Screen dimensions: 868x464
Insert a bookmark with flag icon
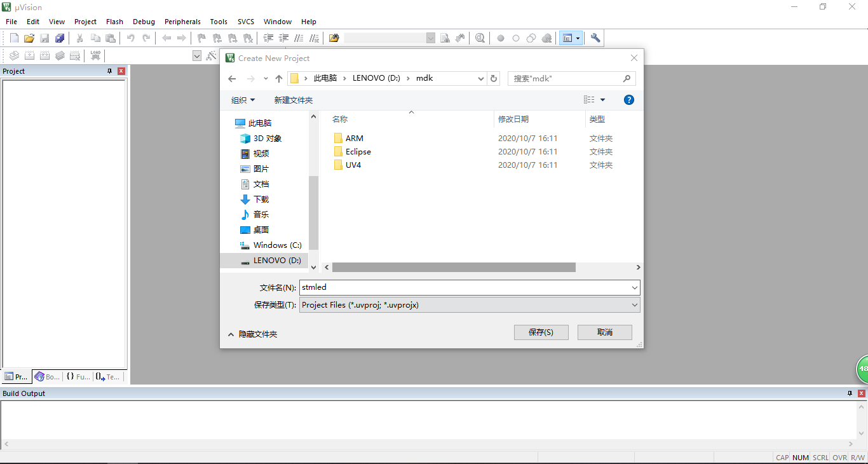click(x=201, y=38)
